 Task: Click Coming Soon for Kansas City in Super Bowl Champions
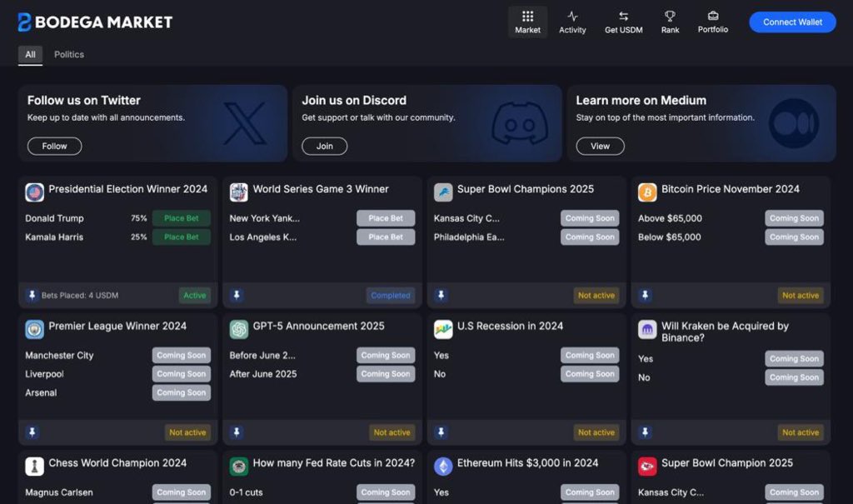(x=590, y=218)
